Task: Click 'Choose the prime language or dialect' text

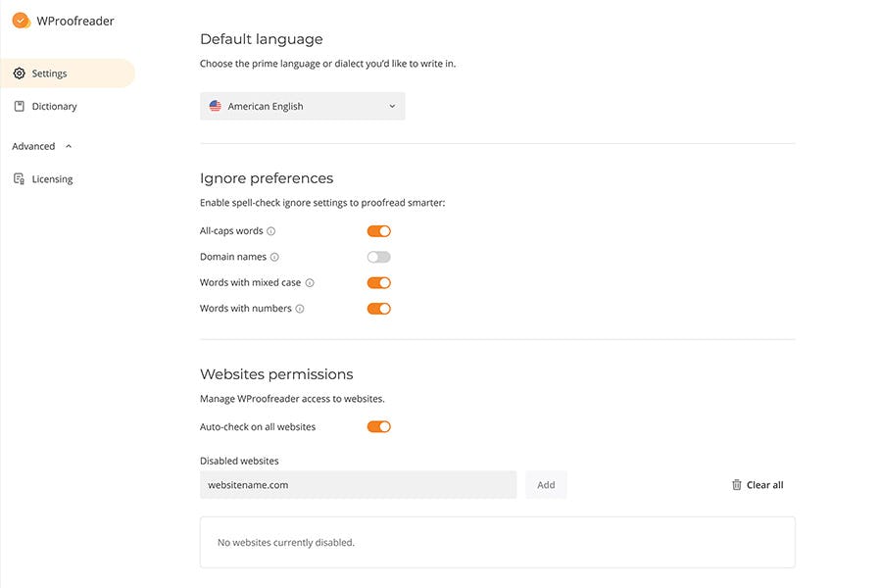Action: (328, 64)
